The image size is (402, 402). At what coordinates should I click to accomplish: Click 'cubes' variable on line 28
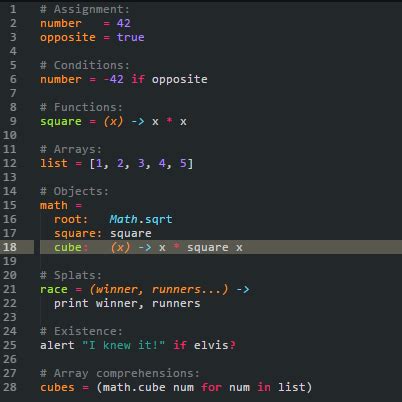coord(57,387)
